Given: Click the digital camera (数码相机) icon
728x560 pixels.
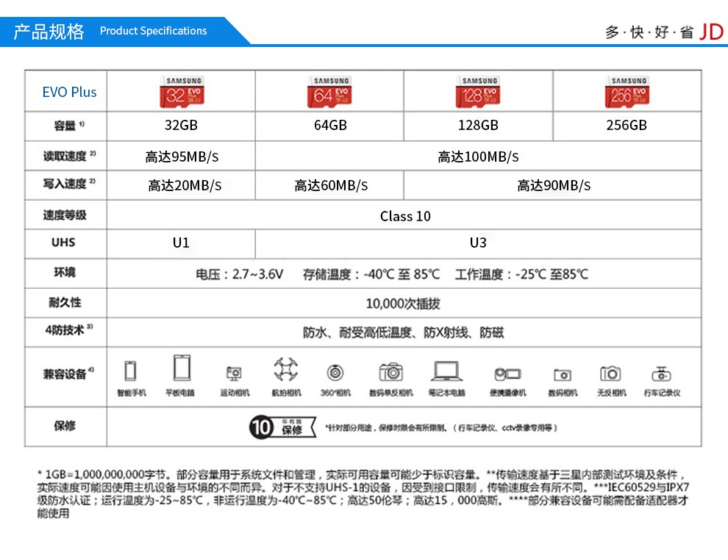Looking at the screenshot, I should tap(563, 374).
